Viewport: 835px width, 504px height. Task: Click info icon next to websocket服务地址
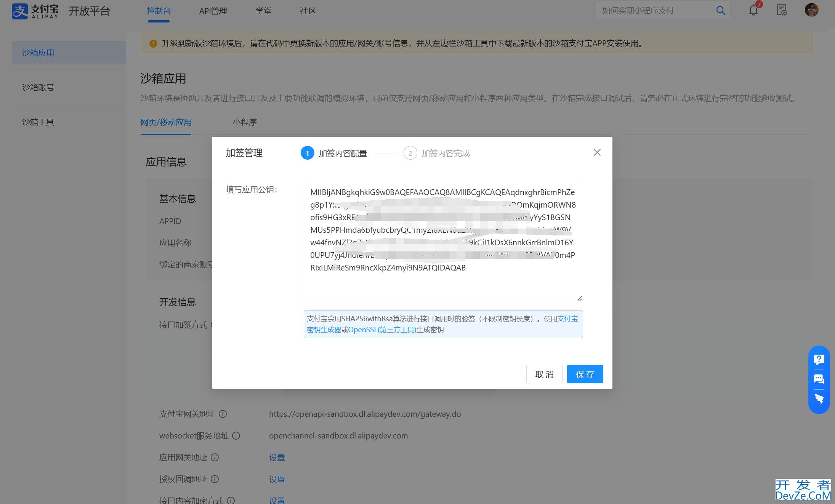coord(236,436)
